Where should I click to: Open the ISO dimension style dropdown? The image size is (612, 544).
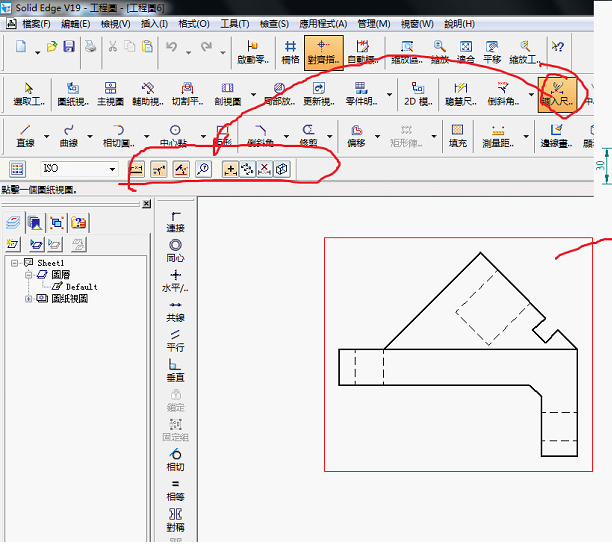112,169
